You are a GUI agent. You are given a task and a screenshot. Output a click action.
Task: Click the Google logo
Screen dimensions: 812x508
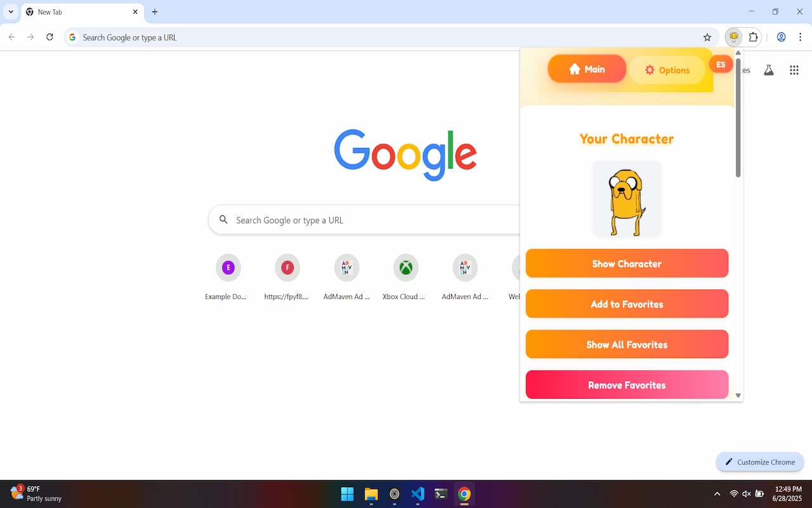click(x=405, y=155)
